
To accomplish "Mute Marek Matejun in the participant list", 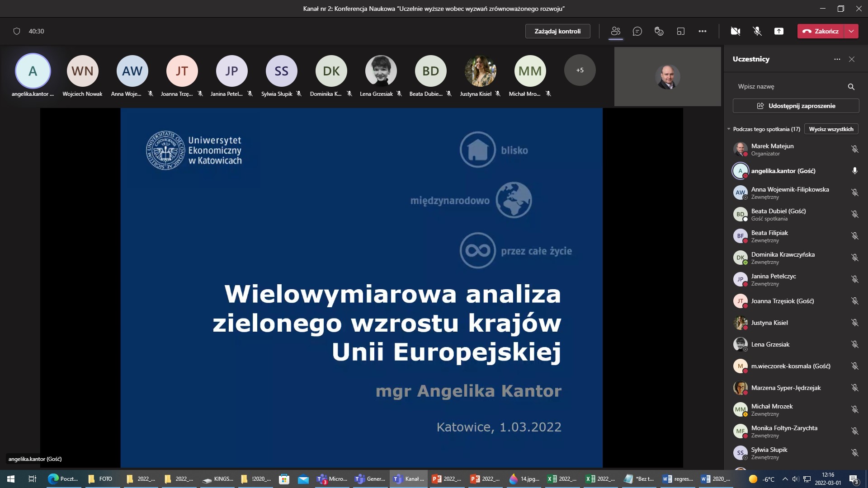I will tap(855, 149).
